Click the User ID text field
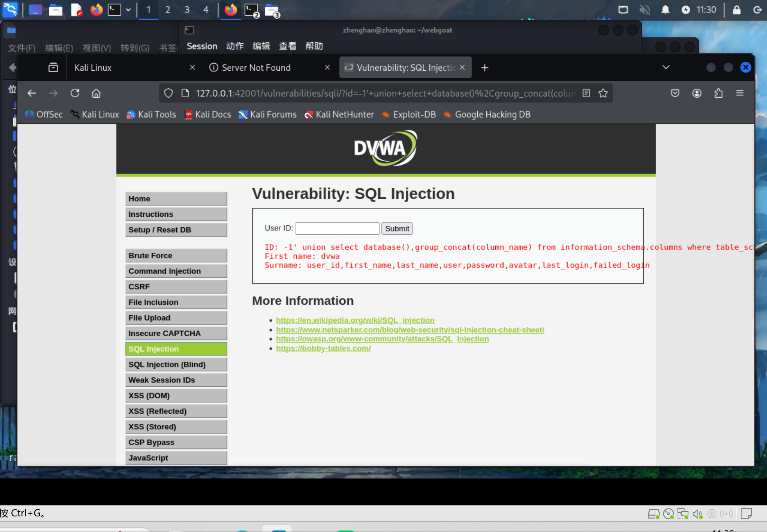 click(337, 229)
